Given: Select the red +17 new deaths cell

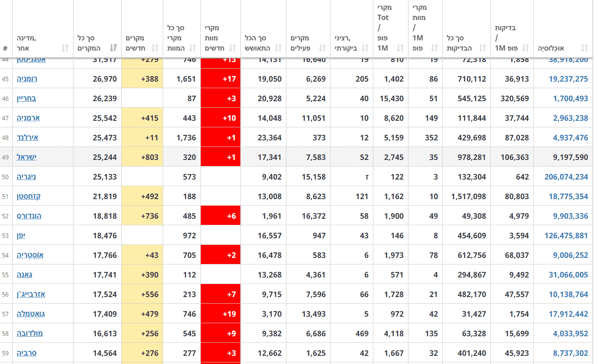Looking at the screenshot, I should [x=221, y=78].
